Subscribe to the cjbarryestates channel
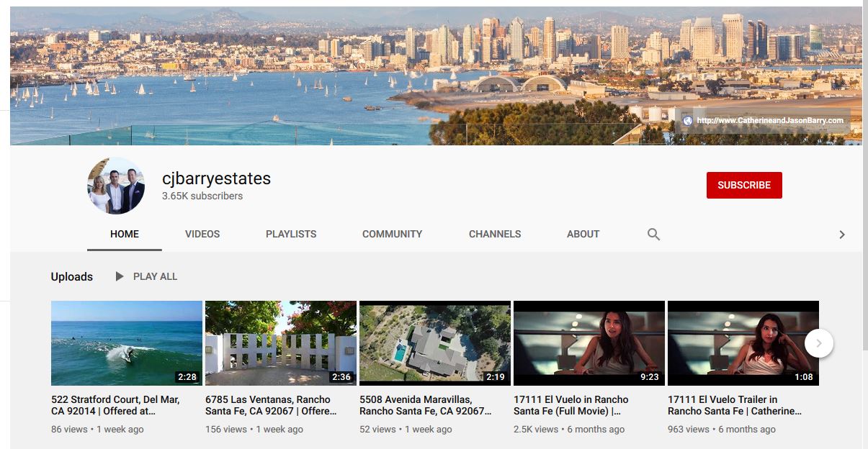 744,185
